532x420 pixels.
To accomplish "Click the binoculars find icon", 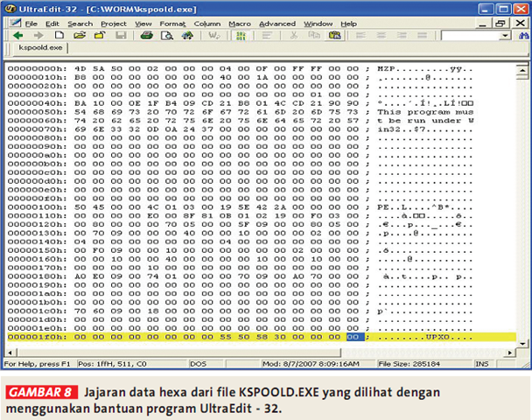I will (x=524, y=35).
